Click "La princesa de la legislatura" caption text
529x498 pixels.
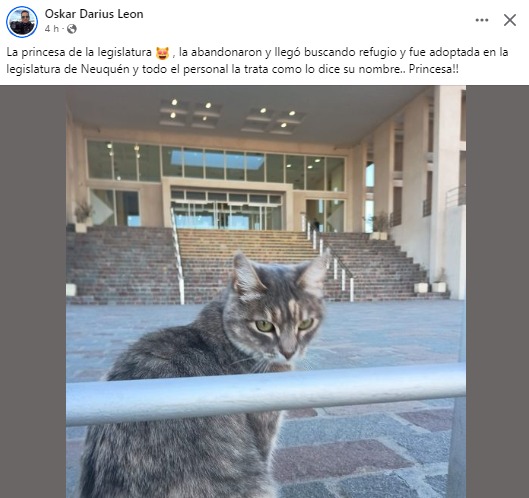click(79, 52)
